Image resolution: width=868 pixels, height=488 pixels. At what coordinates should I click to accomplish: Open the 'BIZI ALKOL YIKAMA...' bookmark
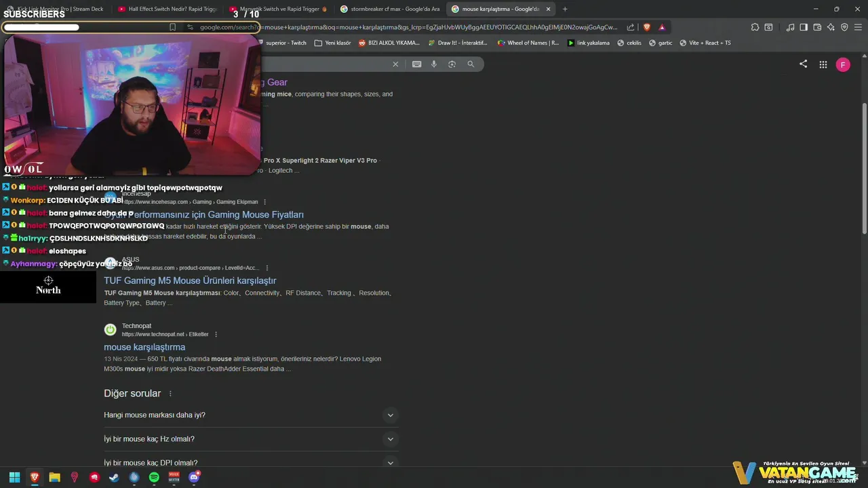click(389, 43)
